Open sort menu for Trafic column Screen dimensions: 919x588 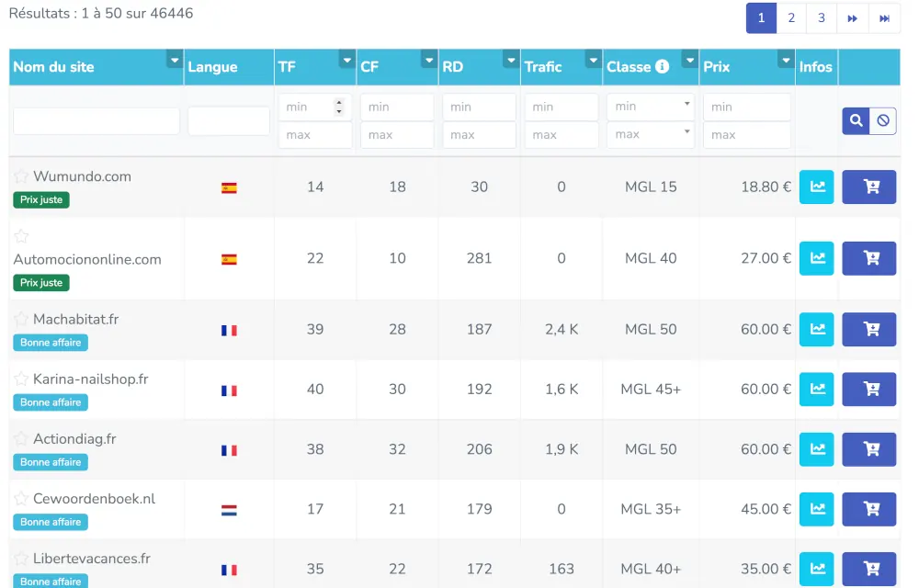coord(593,60)
